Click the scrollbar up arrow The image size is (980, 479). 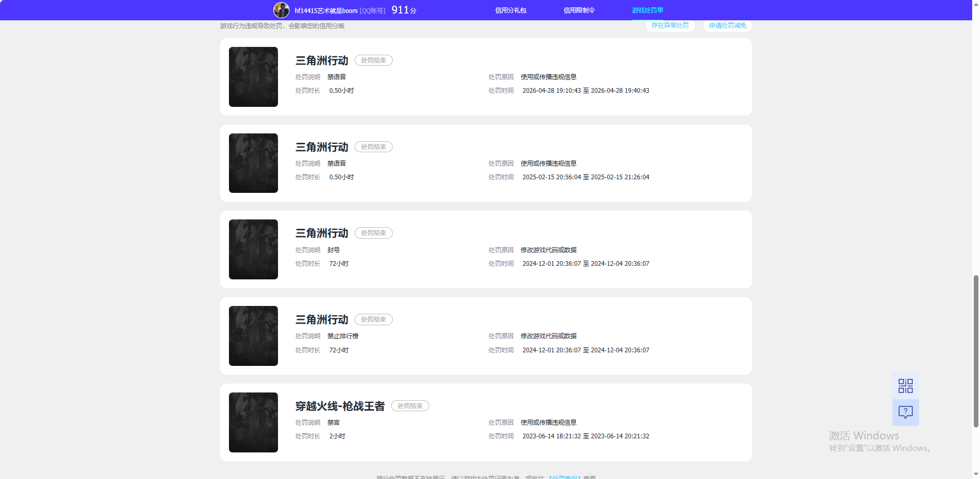click(976, 4)
